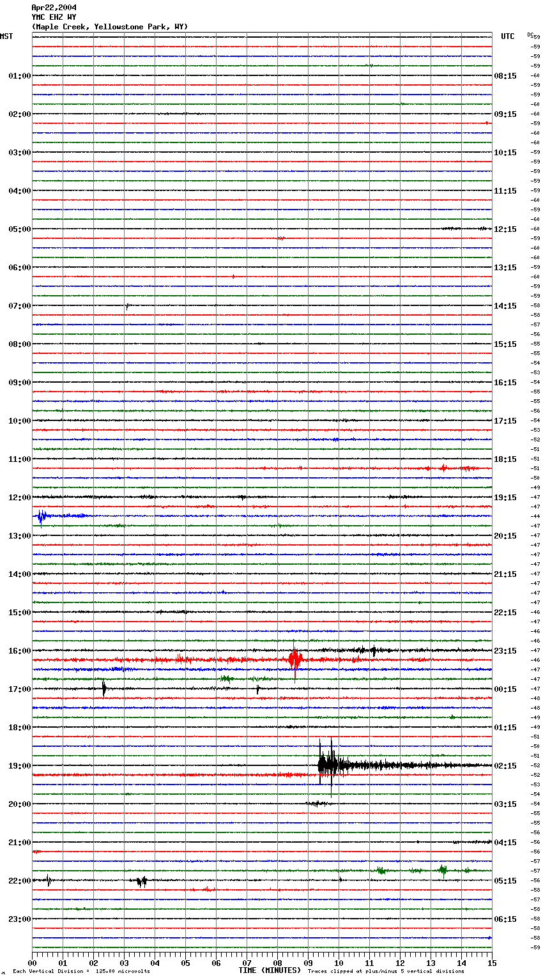543x980 pixels.
Task: Select the 05:00 MST hour label
Action: click(x=20, y=229)
